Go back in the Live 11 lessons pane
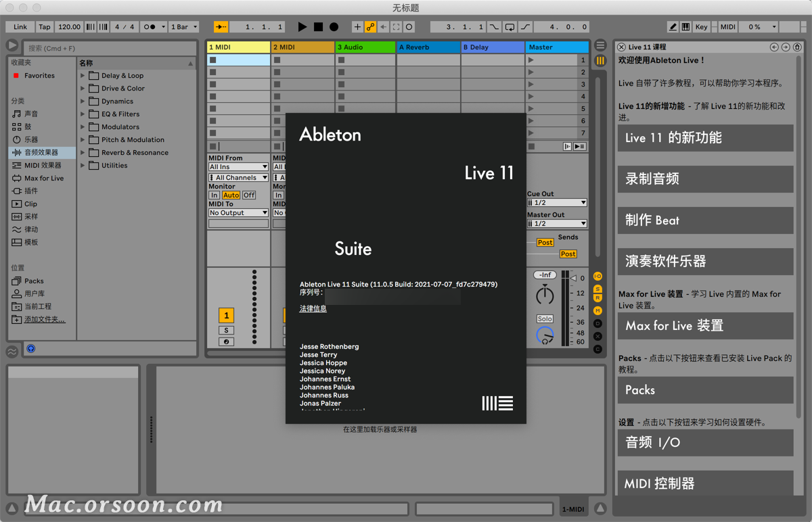The image size is (812, 522). 774,47
